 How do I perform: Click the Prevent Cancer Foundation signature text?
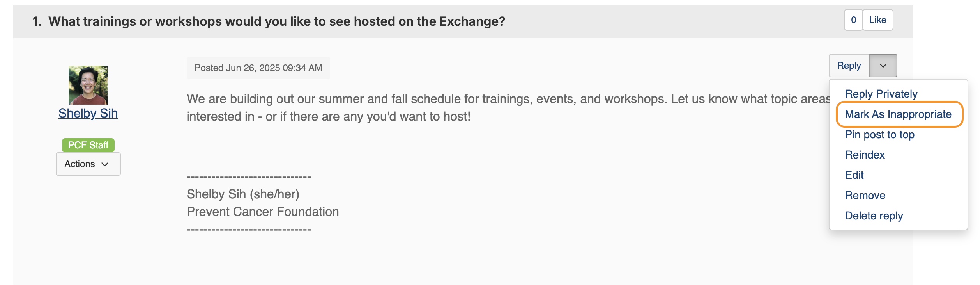click(263, 212)
